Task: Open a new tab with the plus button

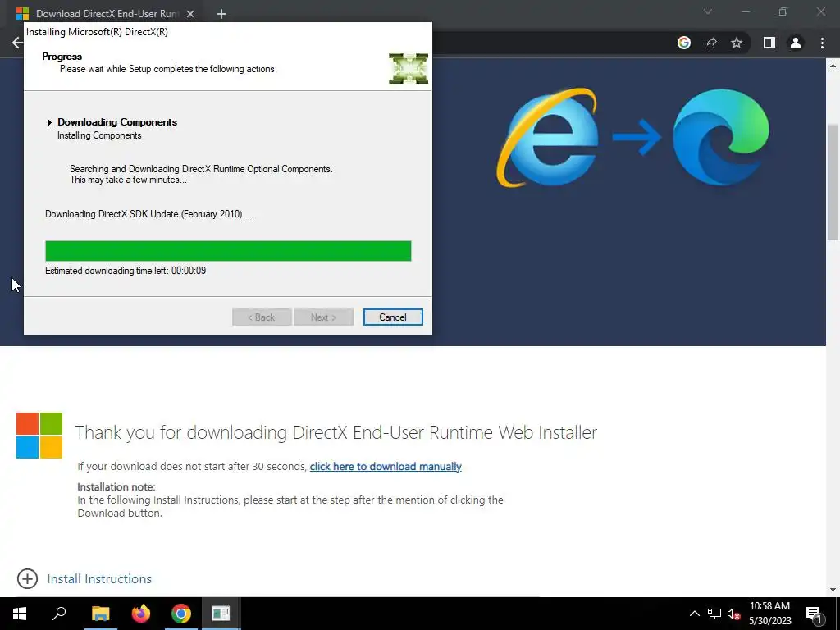Action: (221, 14)
